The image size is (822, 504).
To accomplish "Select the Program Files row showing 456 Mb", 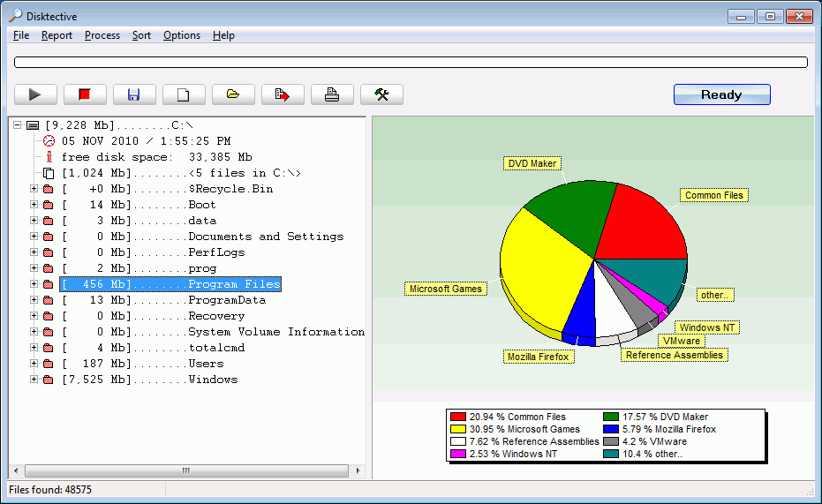I will pos(170,284).
